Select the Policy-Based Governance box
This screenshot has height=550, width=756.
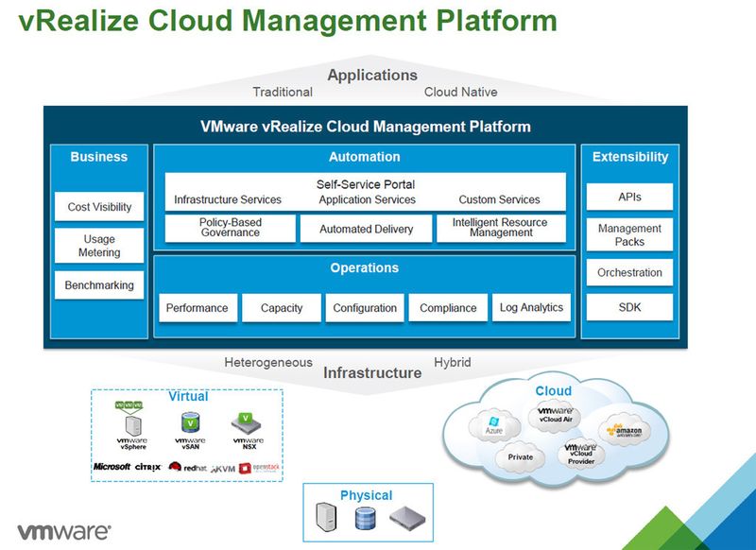(x=231, y=228)
